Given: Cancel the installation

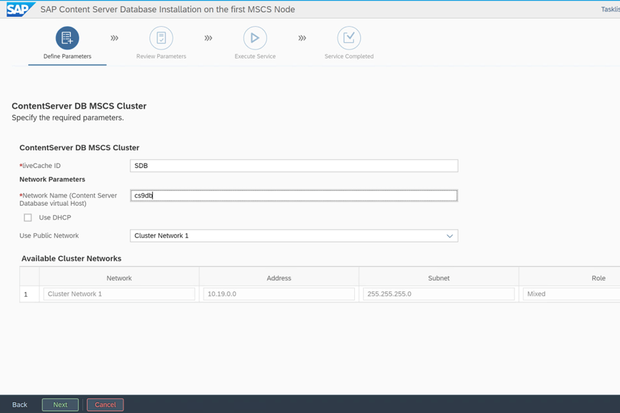Looking at the screenshot, I should pyautogui.click(x=105, y=405).
